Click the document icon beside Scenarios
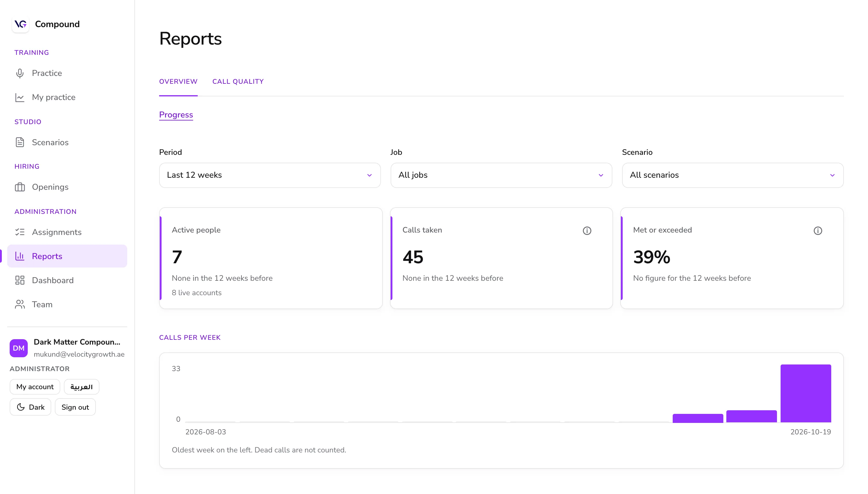Viewport: 868px width, 494px height. [20, 142]
